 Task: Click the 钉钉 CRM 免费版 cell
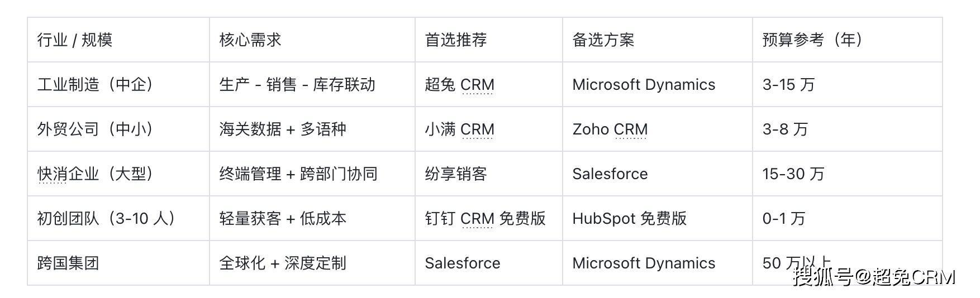(x=485, y=219)
